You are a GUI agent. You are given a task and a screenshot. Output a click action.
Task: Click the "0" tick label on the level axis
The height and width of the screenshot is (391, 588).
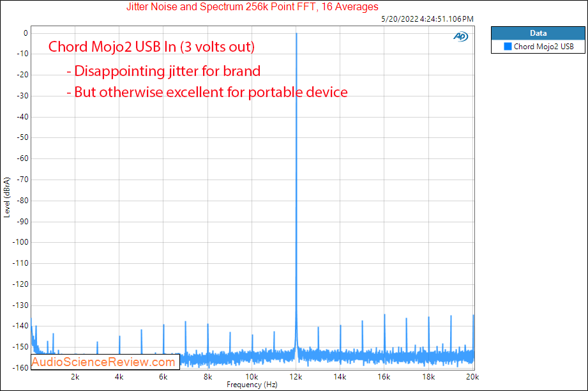tap(26, 33)
